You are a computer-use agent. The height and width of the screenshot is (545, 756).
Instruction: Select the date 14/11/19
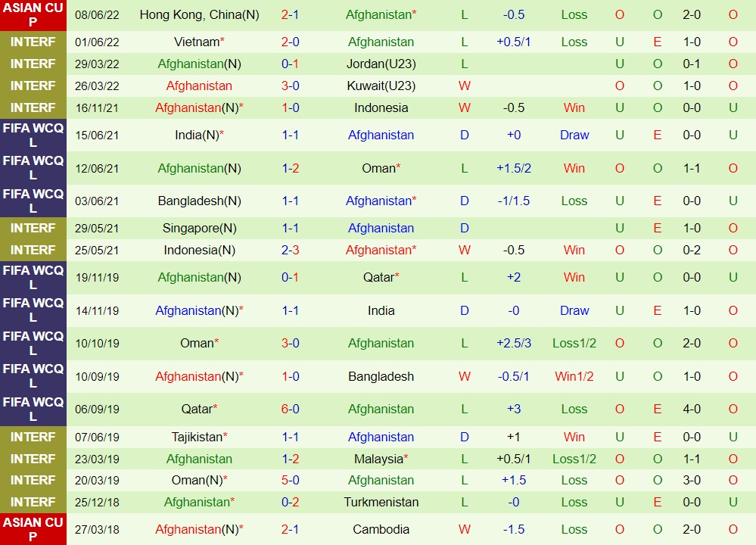pyautogui.click(x=97, y=311)
